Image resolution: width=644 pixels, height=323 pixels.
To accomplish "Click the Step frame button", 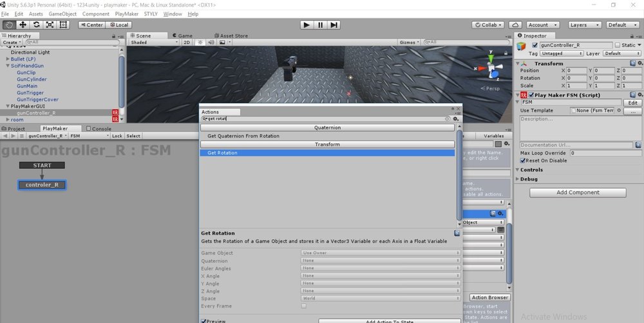I will coord(334,24).
